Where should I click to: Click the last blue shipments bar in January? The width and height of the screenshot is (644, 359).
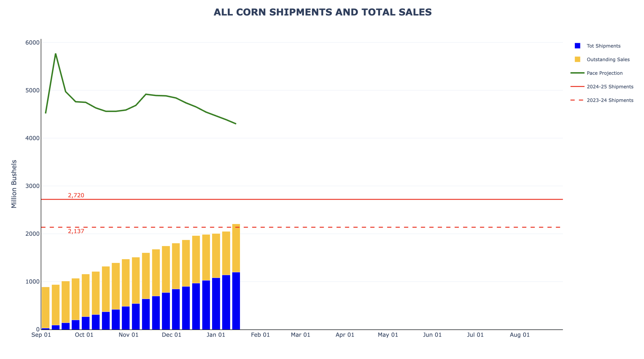(236, 301)
